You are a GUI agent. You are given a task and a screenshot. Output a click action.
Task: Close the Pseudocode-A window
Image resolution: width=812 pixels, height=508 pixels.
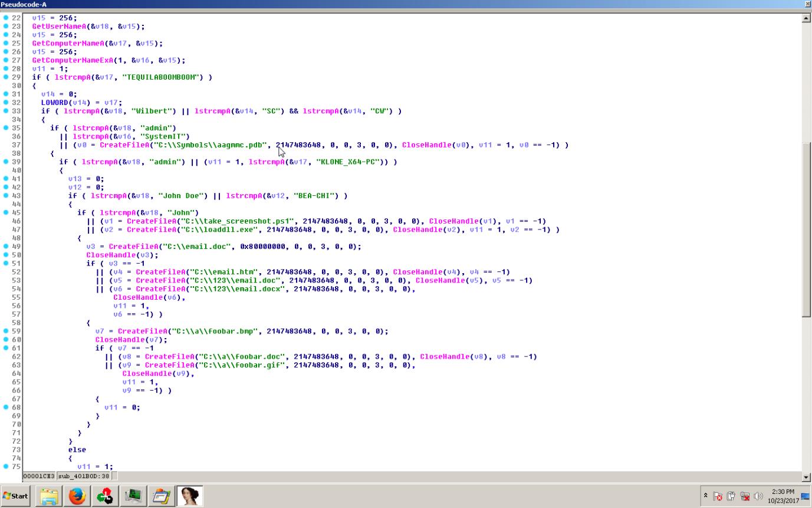tap(807, 4)
